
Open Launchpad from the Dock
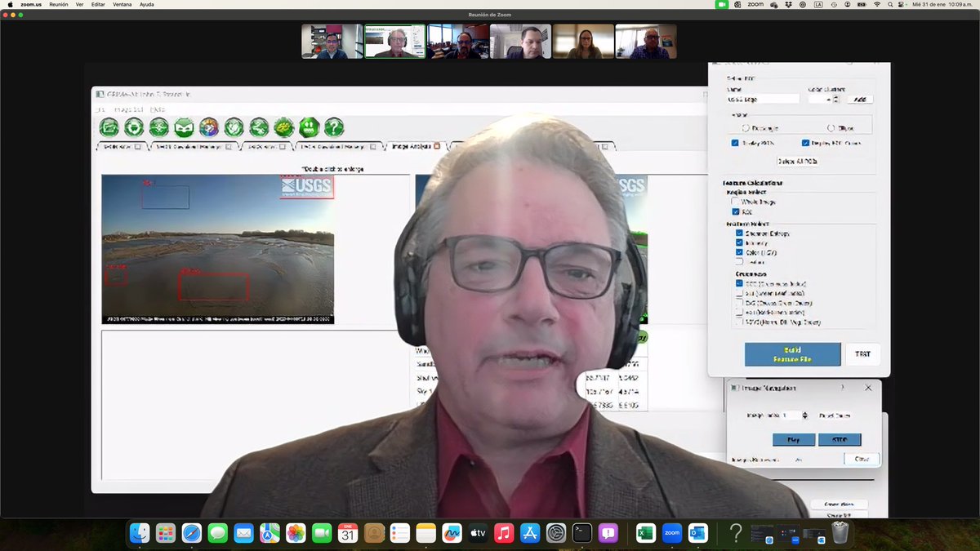[166, 533]
